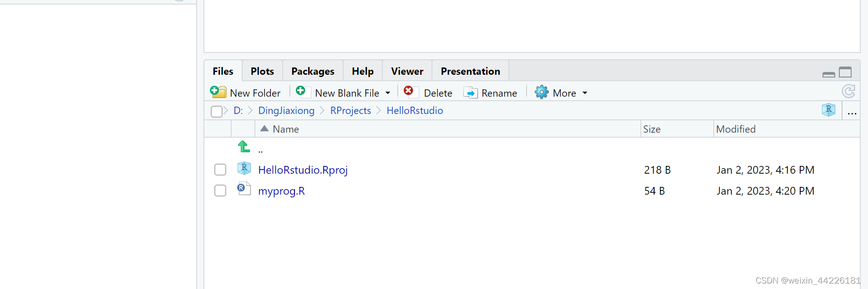Toggle the select-all checkbox in path bar

[x=217, y=111]
